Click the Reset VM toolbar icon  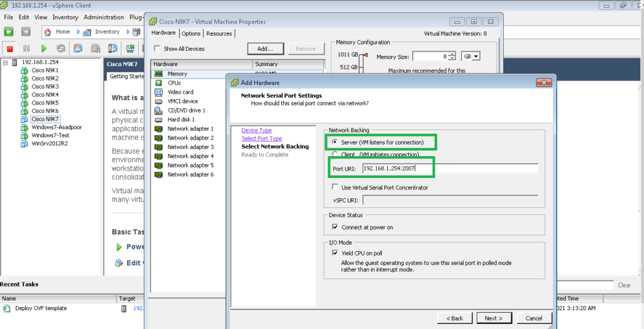point(61,48)
